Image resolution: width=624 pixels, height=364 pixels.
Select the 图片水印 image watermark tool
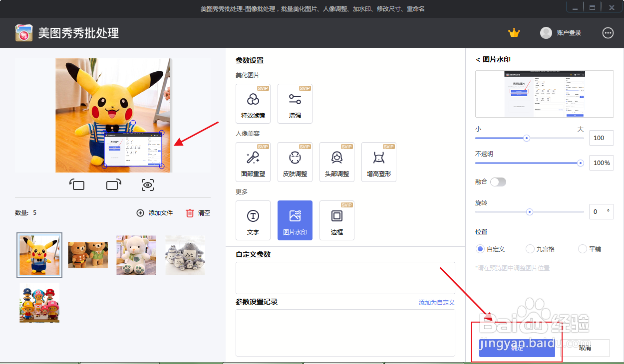click(x=295, y=220)
